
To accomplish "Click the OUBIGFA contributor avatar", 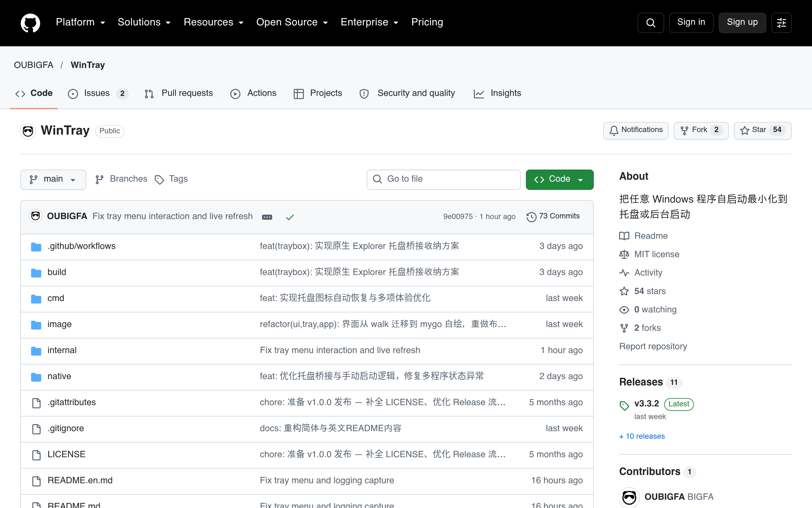I will [629, 497].
